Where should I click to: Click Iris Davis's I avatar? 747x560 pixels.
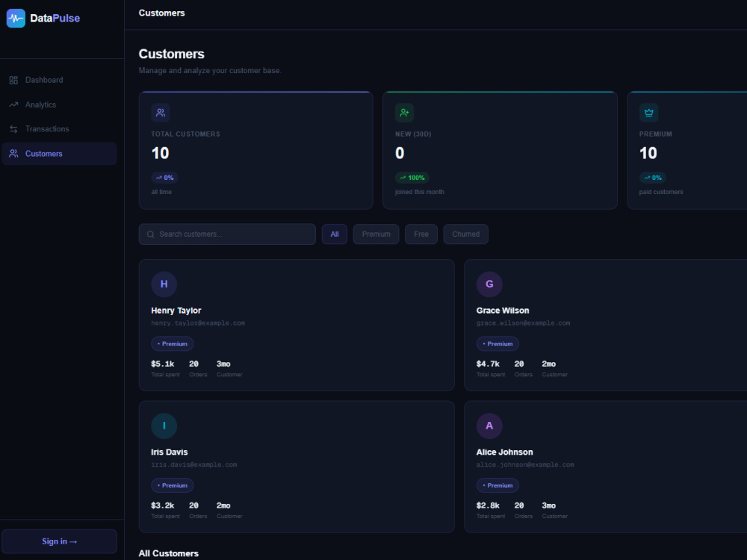(x=164, y=426)
